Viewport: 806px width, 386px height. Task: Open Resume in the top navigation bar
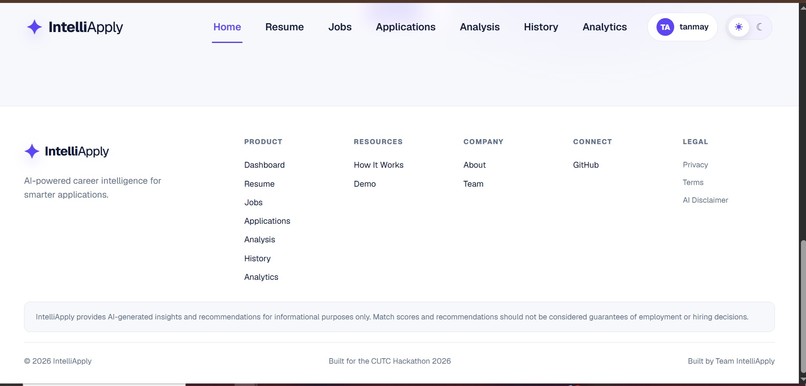click(284, 27)
